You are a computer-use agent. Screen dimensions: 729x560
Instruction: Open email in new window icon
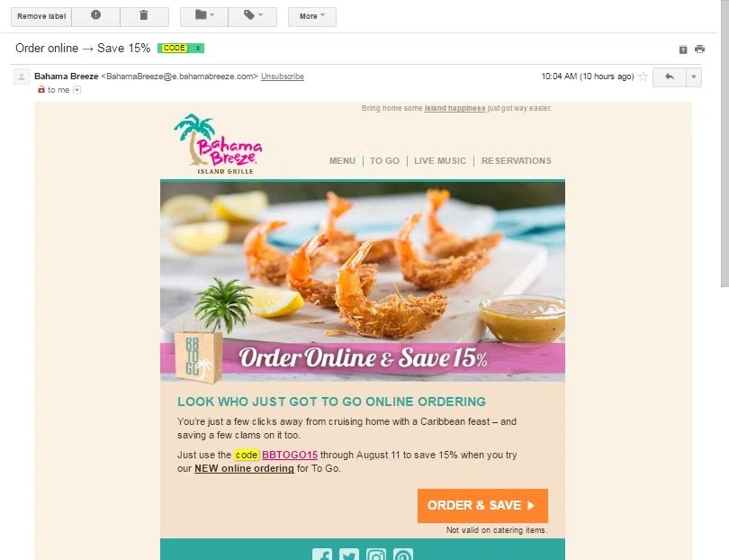click(683, 50)
